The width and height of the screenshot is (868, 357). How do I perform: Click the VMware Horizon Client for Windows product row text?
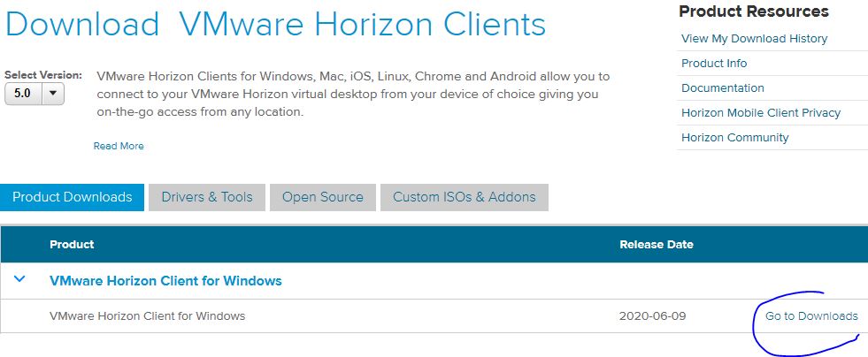point(147,316)
